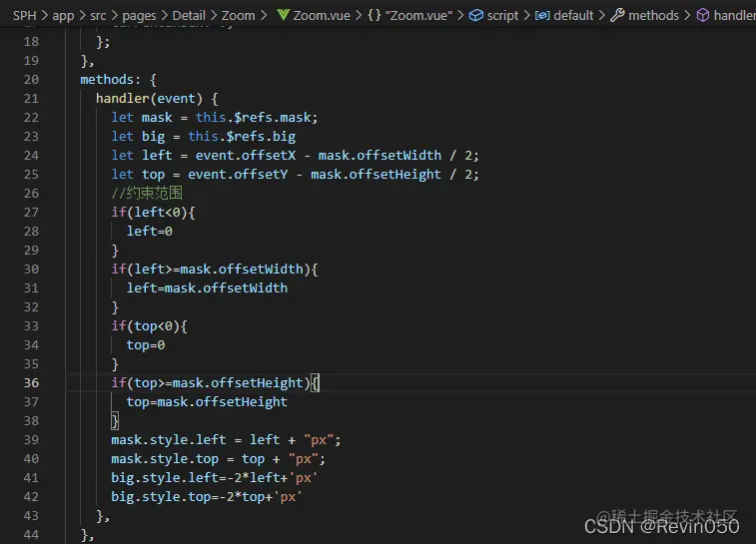This screenshot has width=756, height=544.
Task: Click the methods wrench icon
Action: click(617, 15)
